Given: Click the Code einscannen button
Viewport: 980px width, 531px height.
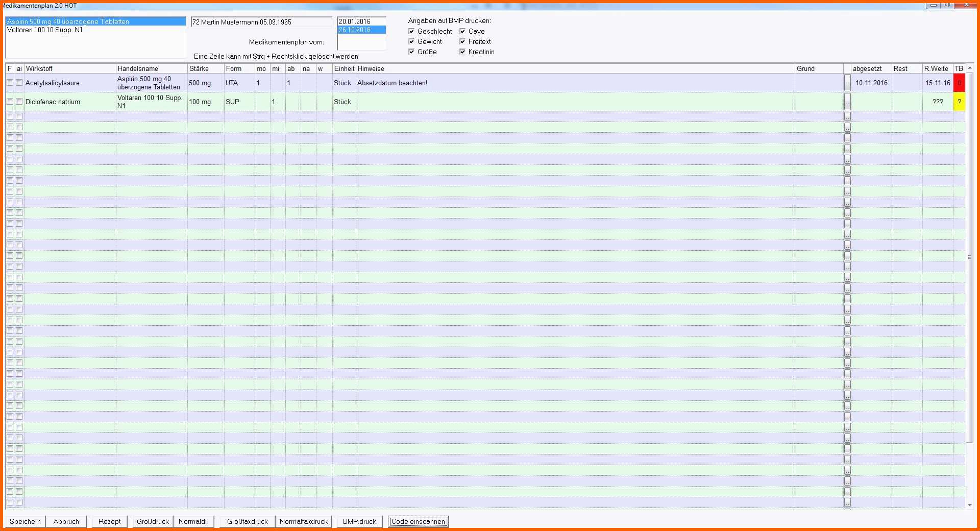Looking at the screenshot, I should point(418,521).
